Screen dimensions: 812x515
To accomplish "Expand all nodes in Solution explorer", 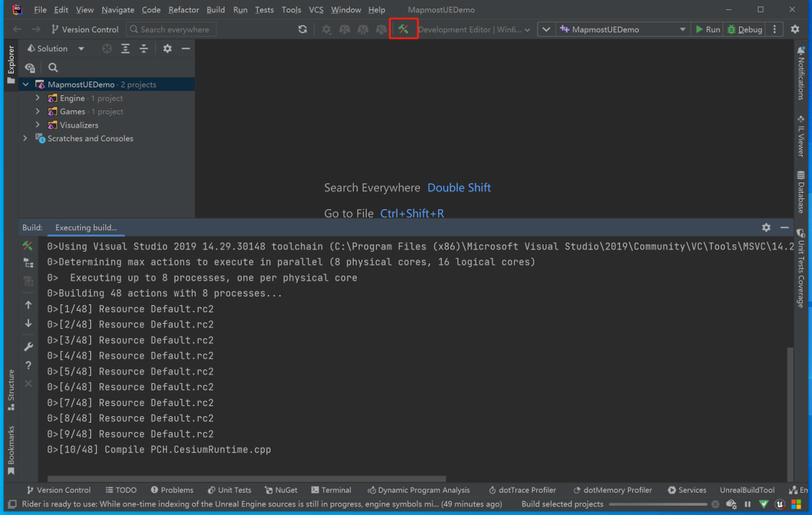I will pyautogui.click(x=126, y=48).
